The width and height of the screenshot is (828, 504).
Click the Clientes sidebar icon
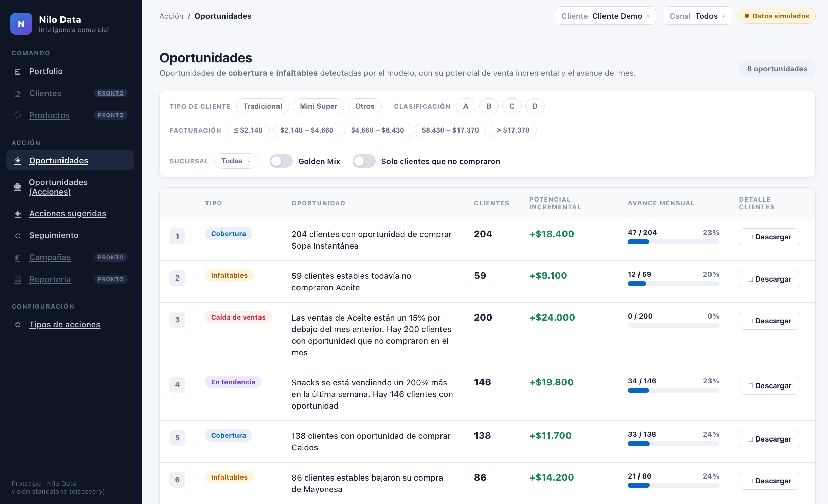(x=18, y=94)
